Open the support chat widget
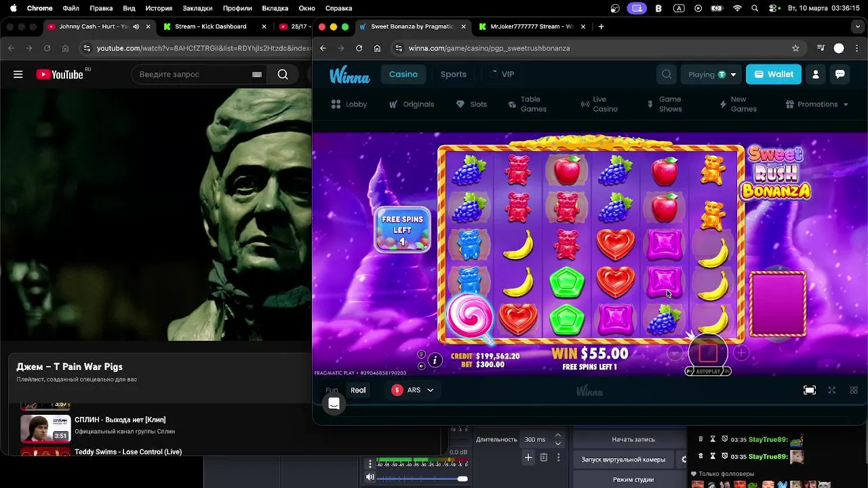Viewport: 868px width, 488px height. (x=334, y=404)
